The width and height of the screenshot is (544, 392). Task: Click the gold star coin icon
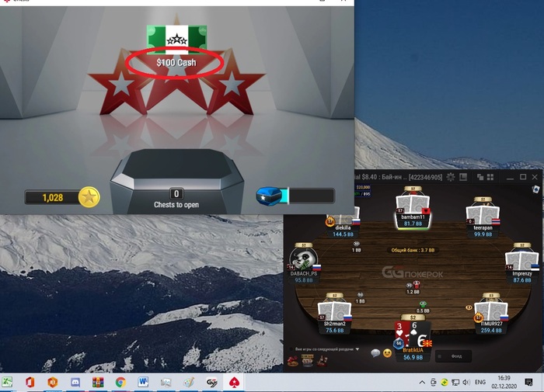89,197
